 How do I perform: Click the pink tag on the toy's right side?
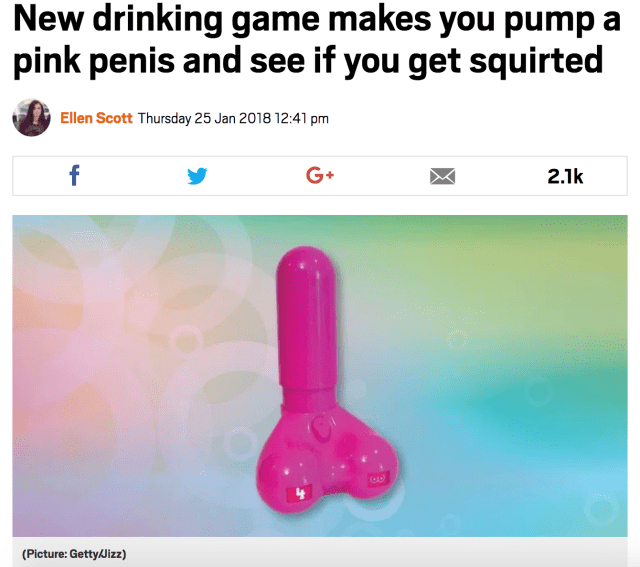pyautogui.click(x=378, y=478)
